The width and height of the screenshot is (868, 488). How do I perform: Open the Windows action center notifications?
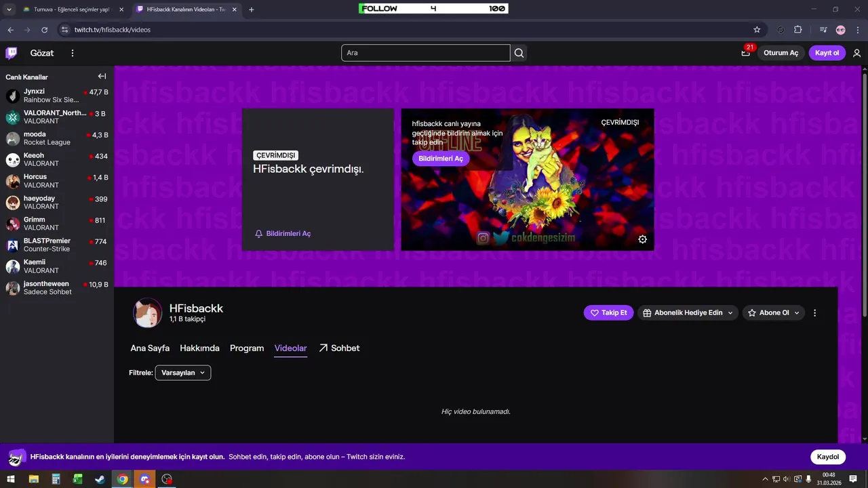854,479
